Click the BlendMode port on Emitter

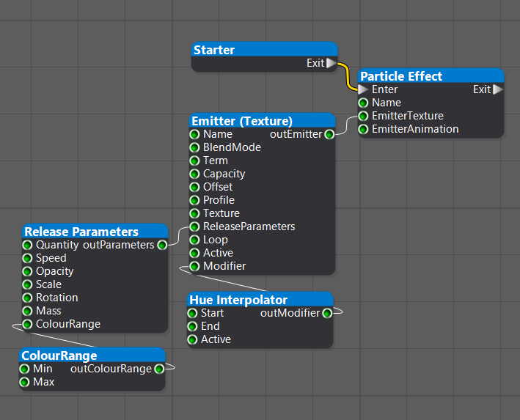[194, 147]
